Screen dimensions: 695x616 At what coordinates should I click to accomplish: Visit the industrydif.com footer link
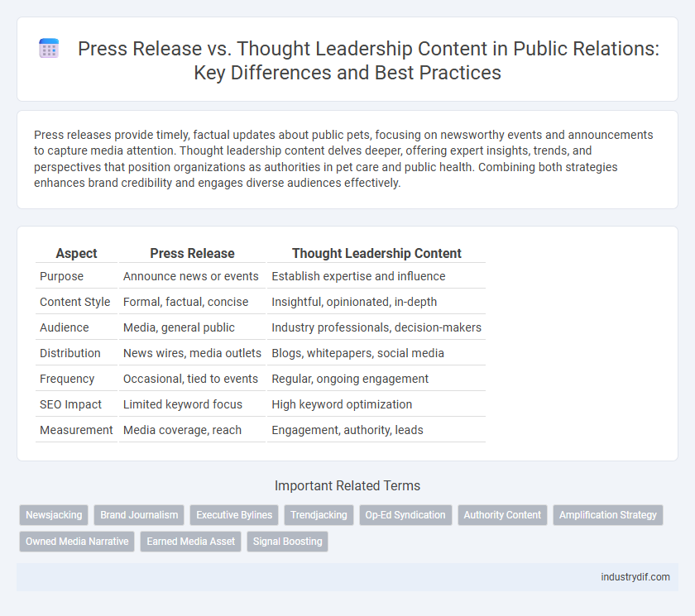(x=635, y=577)
